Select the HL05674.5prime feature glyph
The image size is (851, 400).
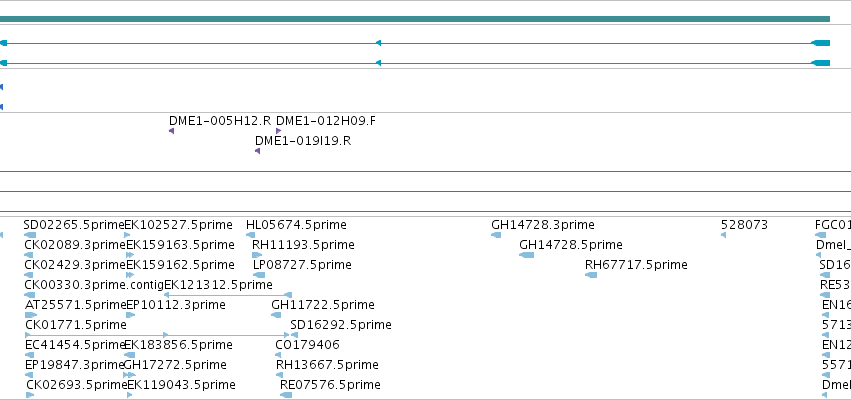click(x=250, y=235)
